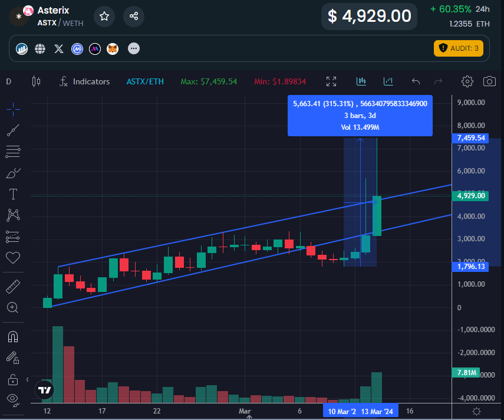Undo last chart action

click(416, 81)
